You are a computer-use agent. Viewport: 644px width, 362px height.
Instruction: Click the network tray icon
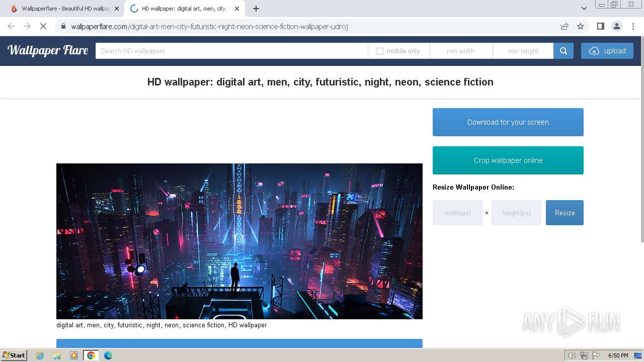pos(584,355)
